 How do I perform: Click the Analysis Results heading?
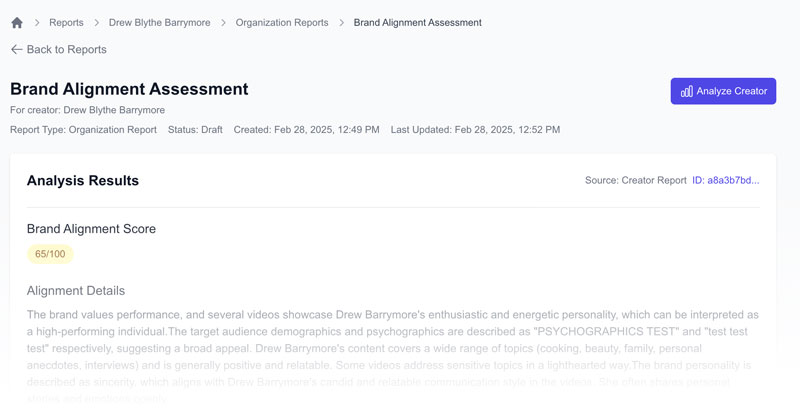[x=83, y=181]
